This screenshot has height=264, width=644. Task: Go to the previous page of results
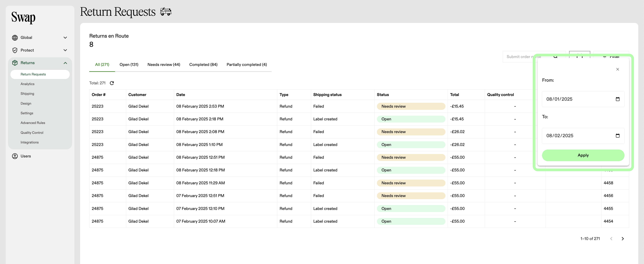click(611, 239)
